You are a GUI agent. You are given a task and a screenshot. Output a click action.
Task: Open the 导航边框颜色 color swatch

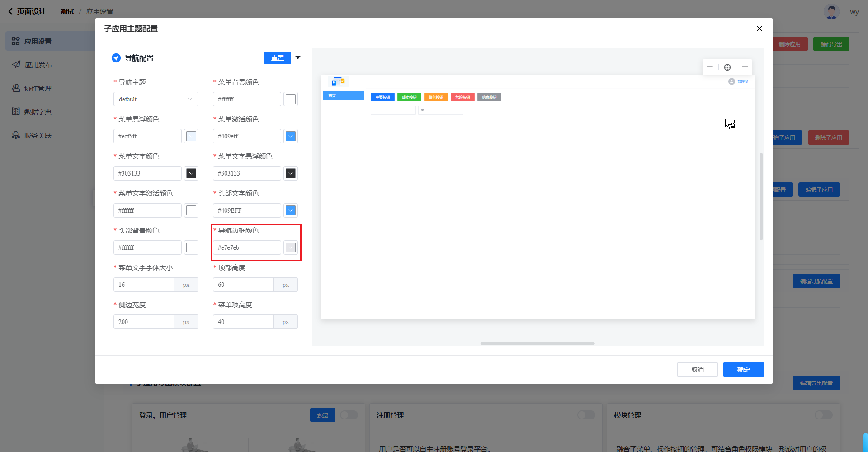pyautogui.click(x=291, y=247)
